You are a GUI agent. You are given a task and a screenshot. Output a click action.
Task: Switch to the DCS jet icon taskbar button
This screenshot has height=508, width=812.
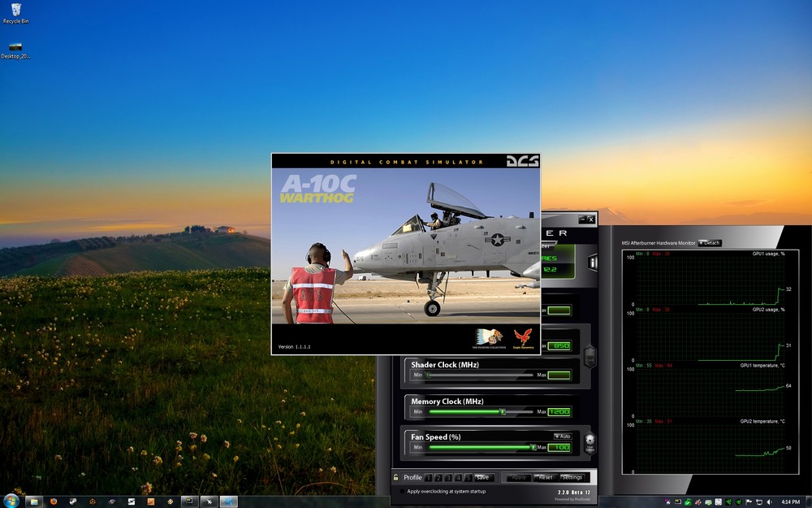tap(209, 501)
